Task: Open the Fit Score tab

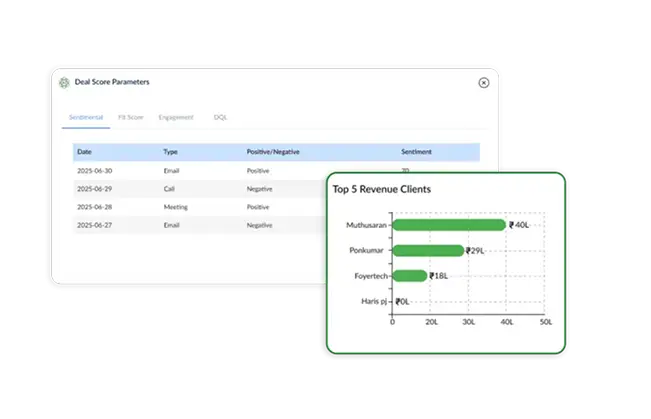Action: [x=131, y=117]
